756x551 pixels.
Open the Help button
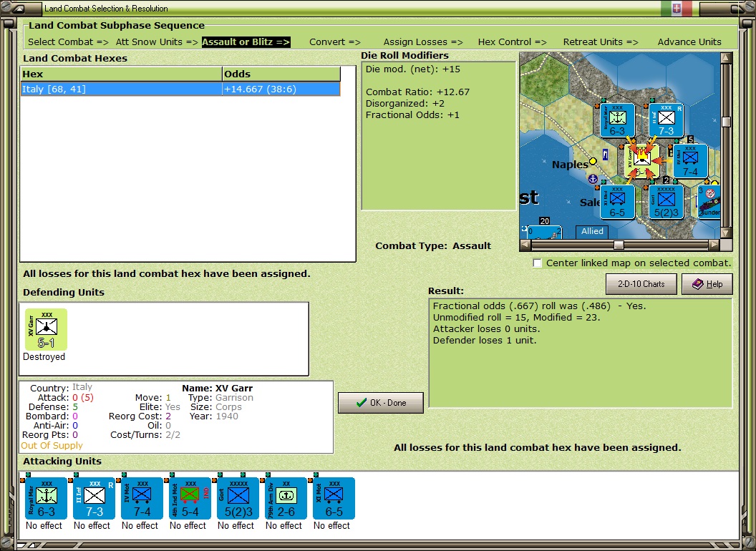click(707, 284)
